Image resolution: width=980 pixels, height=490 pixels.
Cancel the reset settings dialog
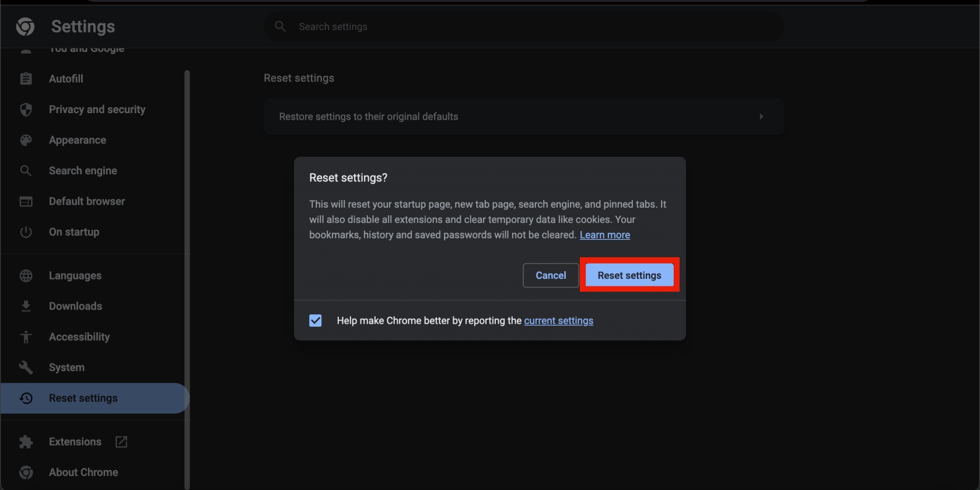point(551,275)
